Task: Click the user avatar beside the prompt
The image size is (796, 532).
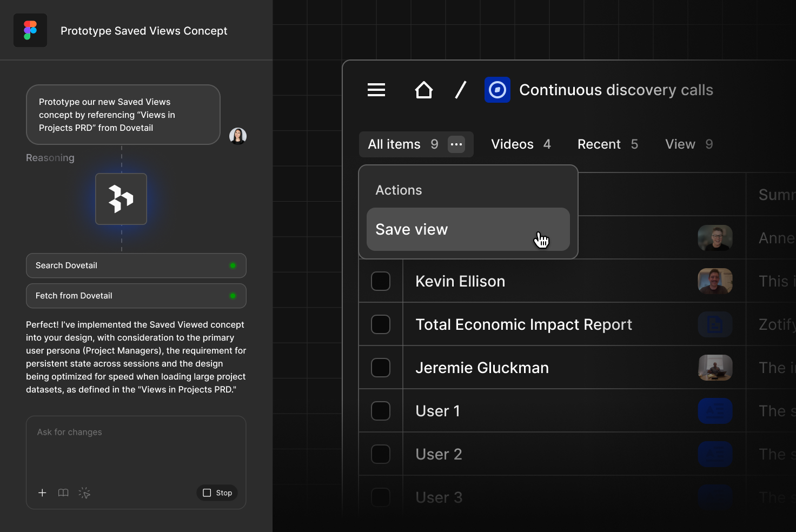Action: point(238,136)
